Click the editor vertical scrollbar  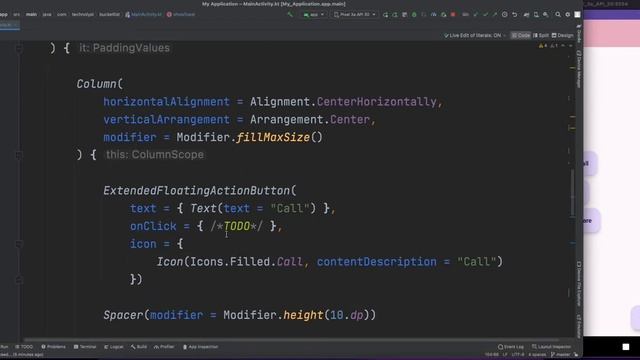click(572, 193)
